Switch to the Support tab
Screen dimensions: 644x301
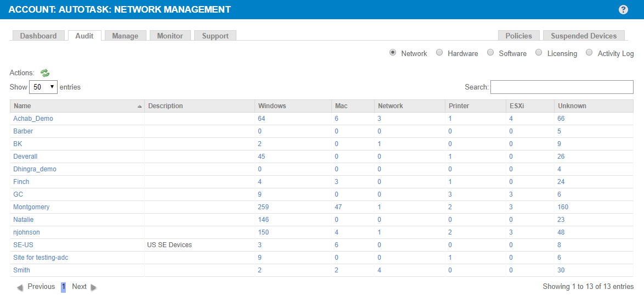click(215, 36)
